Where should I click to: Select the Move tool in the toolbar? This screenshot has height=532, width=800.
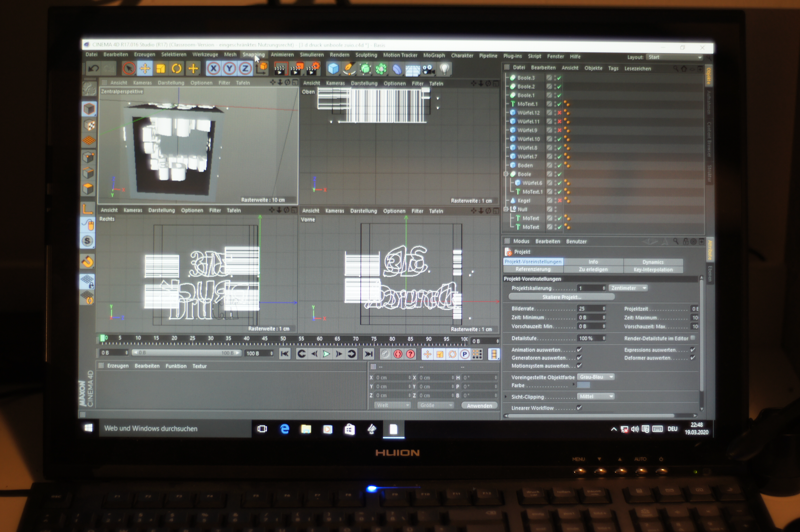145,69
